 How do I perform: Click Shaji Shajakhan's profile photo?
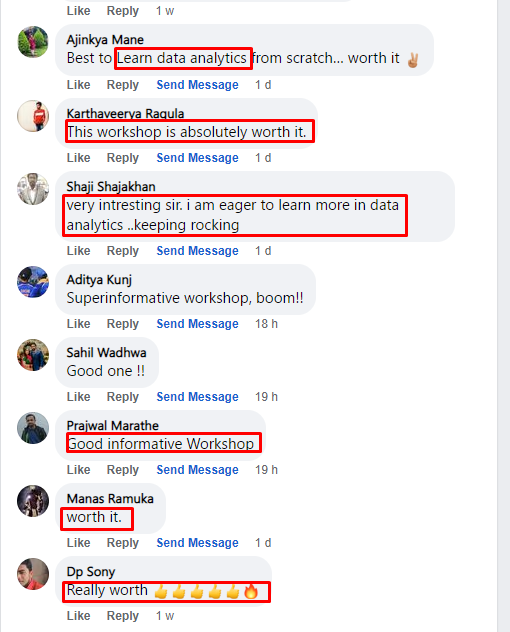tap(33, 189)
